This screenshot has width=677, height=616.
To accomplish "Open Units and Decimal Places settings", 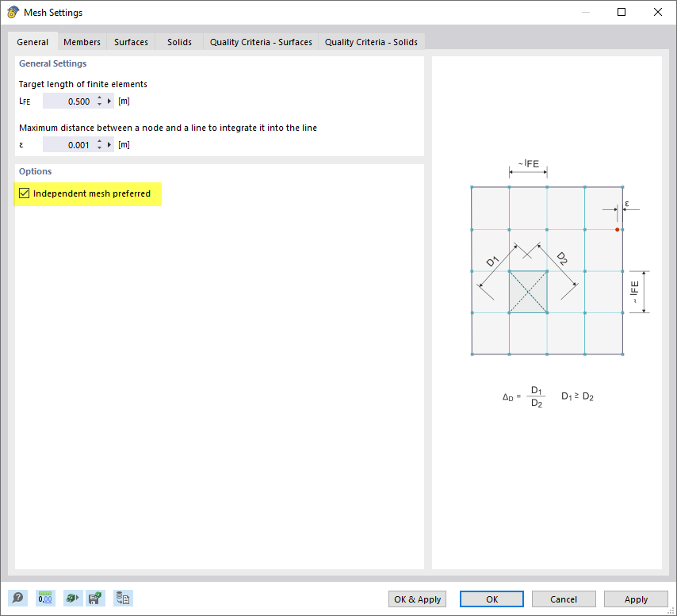I will coord(45,599).
